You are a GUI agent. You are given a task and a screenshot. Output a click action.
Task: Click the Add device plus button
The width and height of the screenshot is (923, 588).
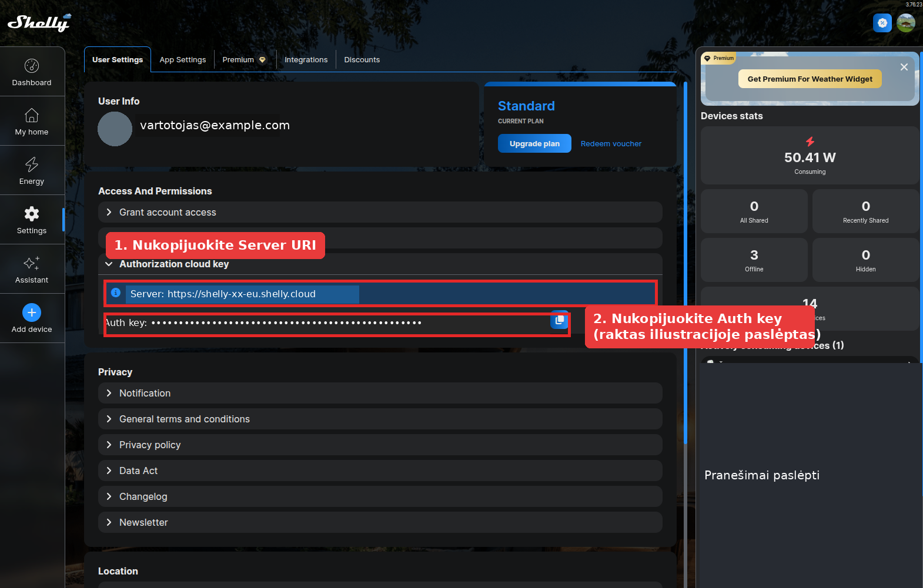point(32,313)
